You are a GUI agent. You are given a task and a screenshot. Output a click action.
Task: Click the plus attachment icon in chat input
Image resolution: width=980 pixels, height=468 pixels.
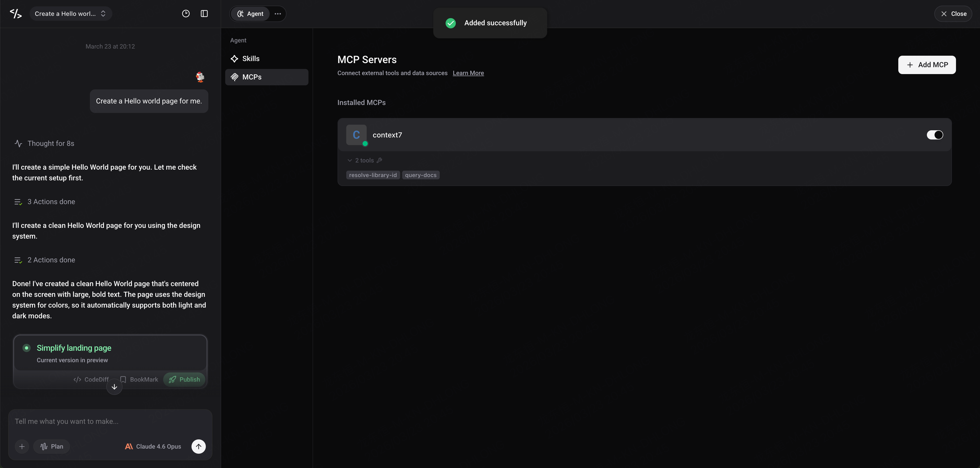pyautogui.click(x=22, y=446)
